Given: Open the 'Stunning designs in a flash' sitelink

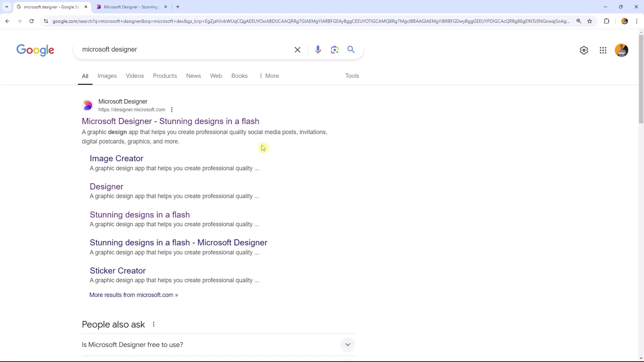Looking at the screenshot, I should click(140, 215).
